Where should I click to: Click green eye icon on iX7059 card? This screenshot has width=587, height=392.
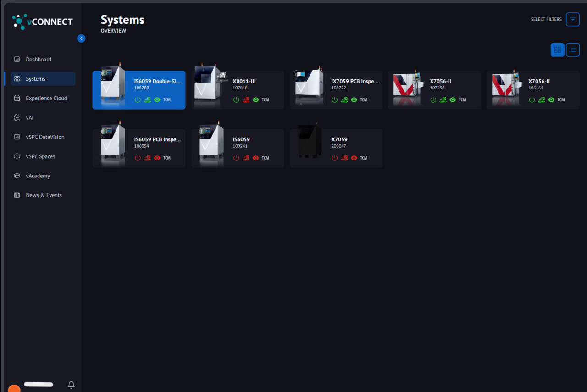[x=354, y=100]
